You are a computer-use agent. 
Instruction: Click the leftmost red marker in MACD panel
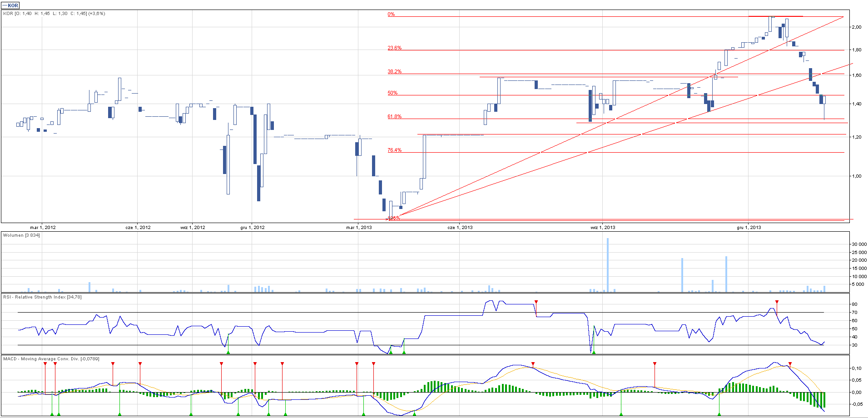click(x=45, y=364)
